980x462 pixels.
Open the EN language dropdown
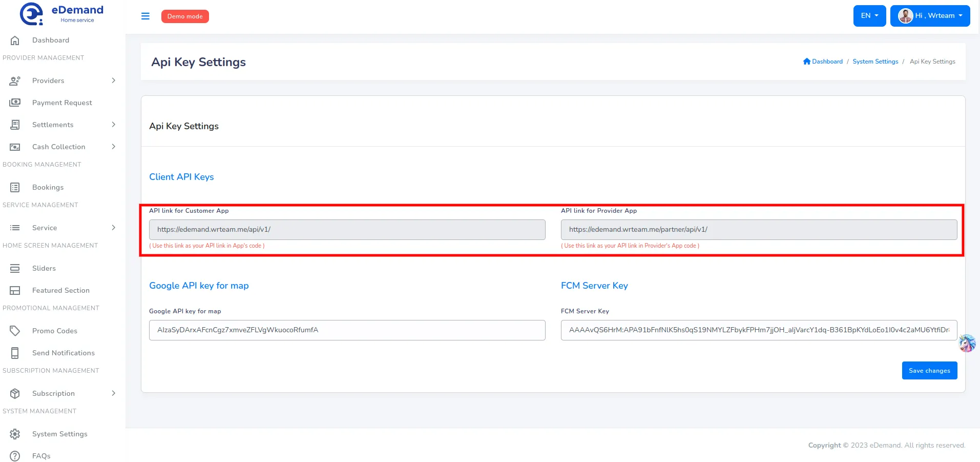(869, 16)
